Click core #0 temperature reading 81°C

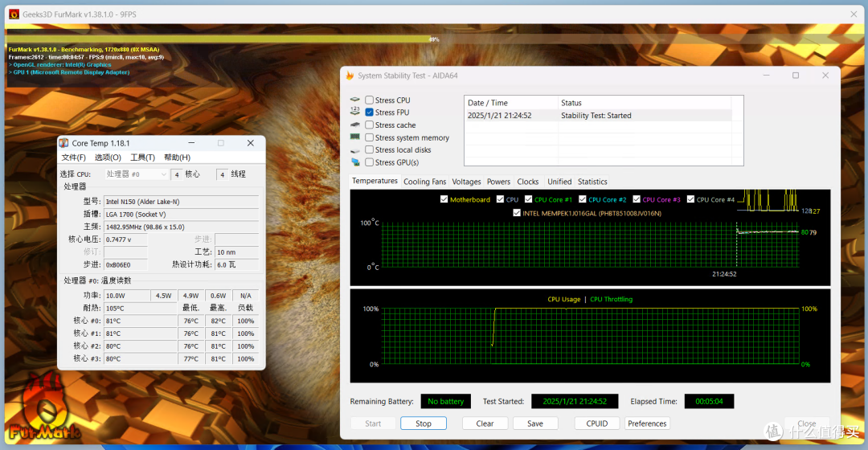coord(140,321)
